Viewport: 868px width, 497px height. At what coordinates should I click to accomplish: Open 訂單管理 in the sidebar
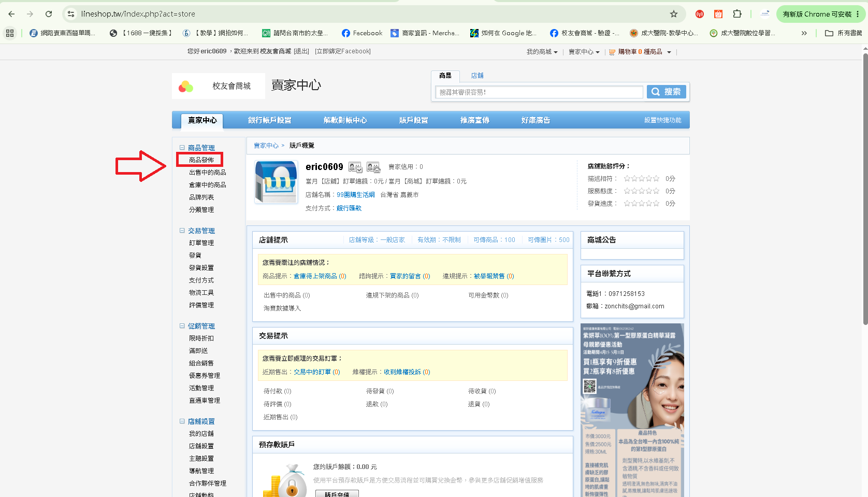coord(201,243)
